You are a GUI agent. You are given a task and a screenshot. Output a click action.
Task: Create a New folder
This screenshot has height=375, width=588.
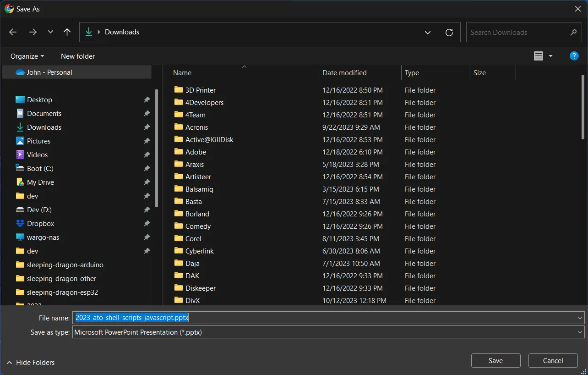pos(78,56)
